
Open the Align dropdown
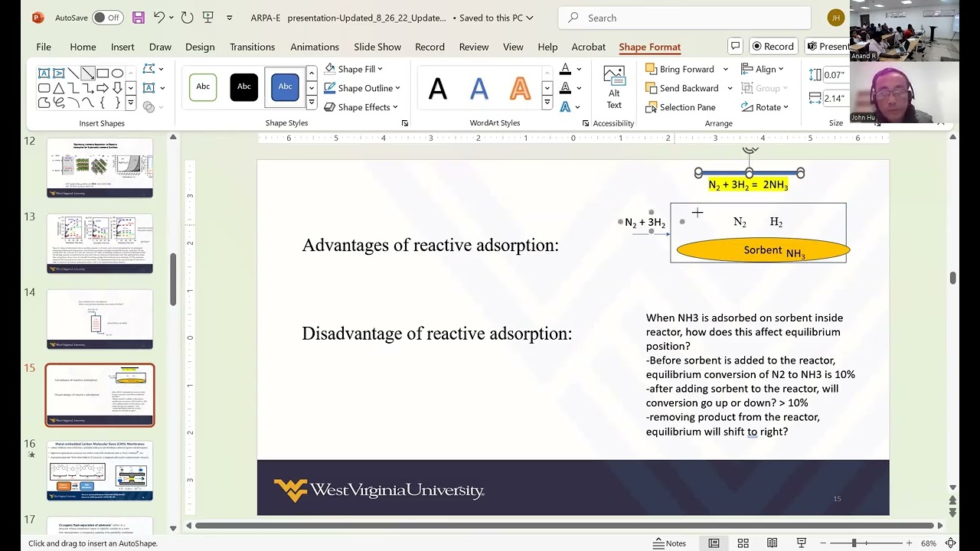pyautogui.click(x=764, y=69)
